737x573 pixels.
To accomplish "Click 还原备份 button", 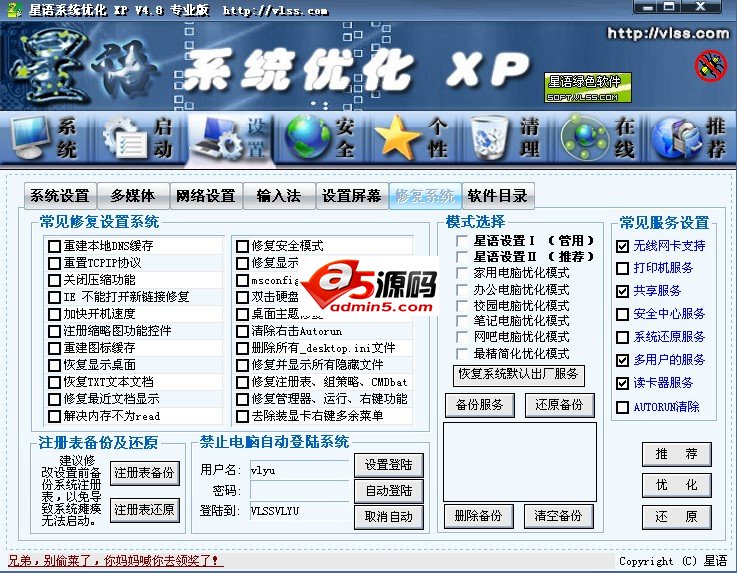I will 559,405.
